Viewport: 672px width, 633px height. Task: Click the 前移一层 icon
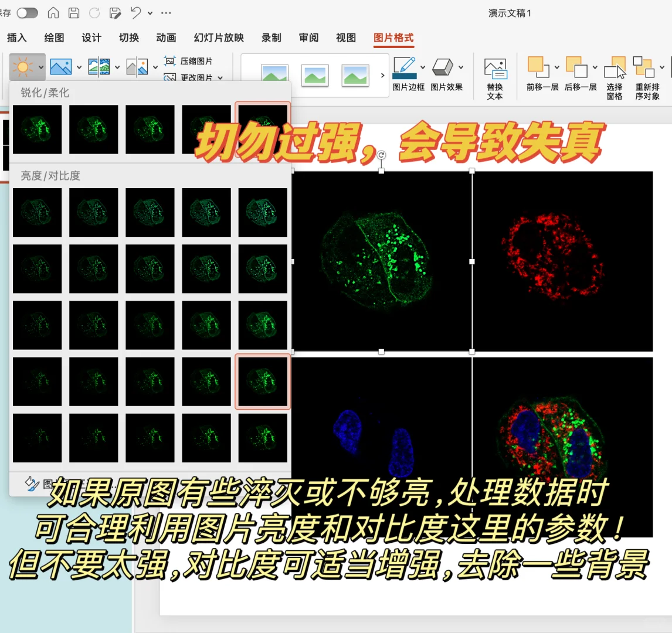538,67
